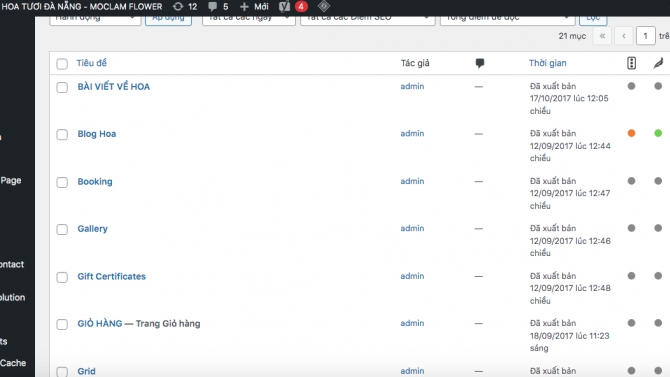Open the updates icon showing 12

pos(185,6)
